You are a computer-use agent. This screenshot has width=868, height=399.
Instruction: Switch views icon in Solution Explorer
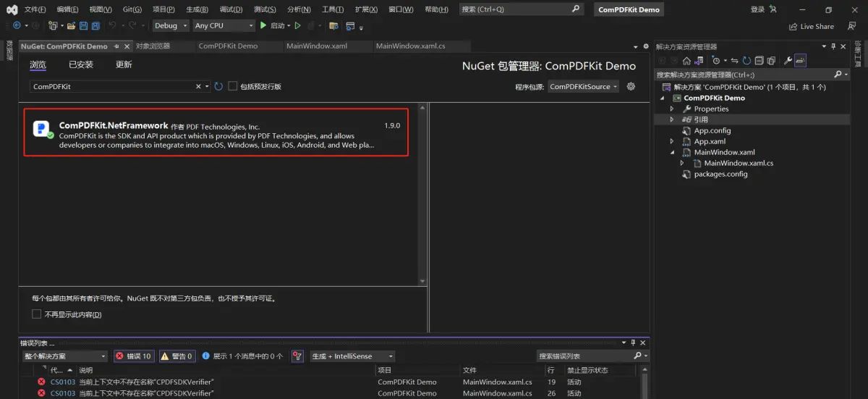(x=699, y=61)
